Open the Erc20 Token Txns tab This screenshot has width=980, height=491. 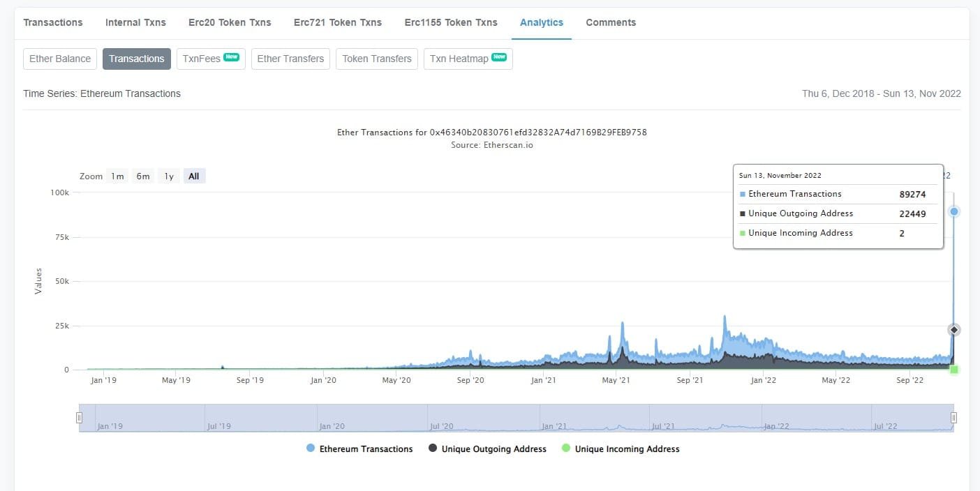tap(229, 22)
